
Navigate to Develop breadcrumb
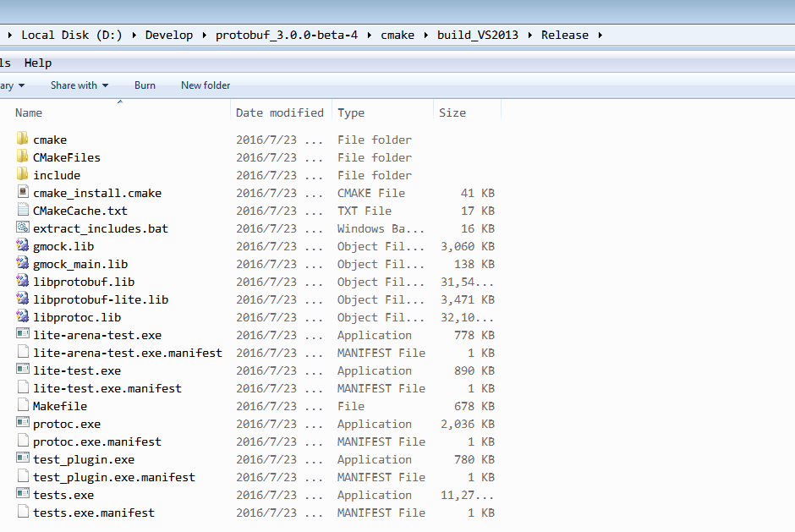[x=169, y=35]
